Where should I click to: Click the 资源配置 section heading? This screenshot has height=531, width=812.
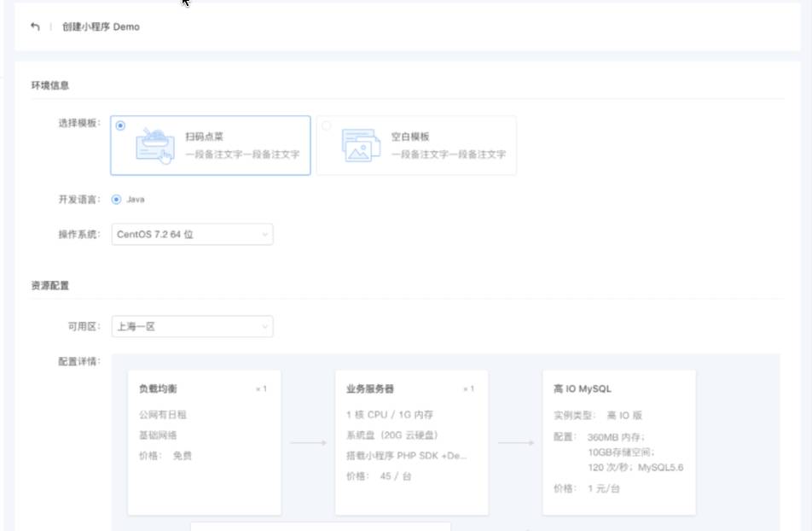point(50,286)
